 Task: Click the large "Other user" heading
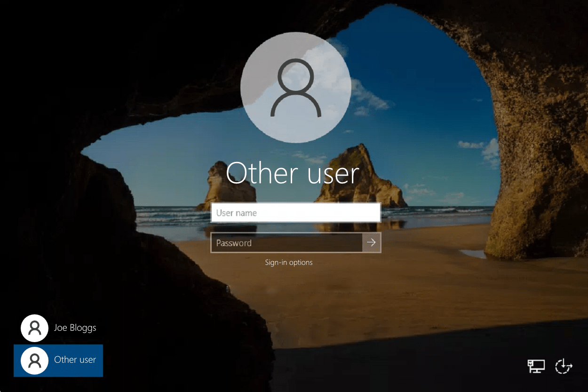coord(293,173)
